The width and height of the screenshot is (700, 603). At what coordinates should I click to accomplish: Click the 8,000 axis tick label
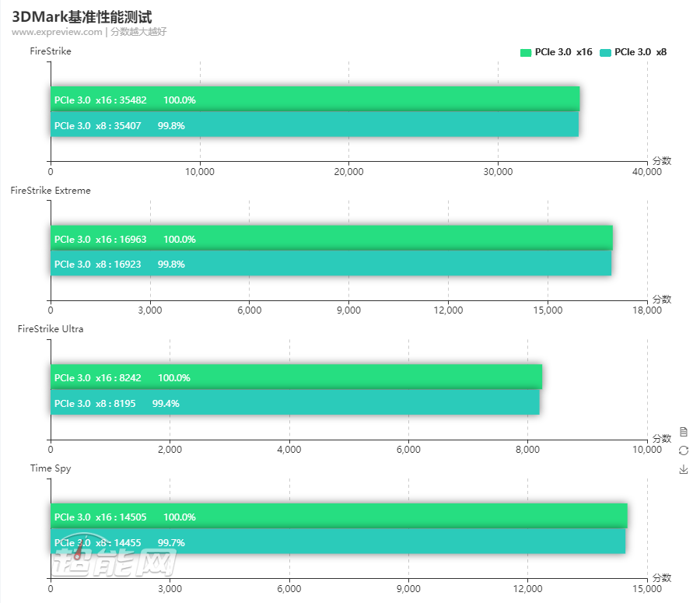527,450
